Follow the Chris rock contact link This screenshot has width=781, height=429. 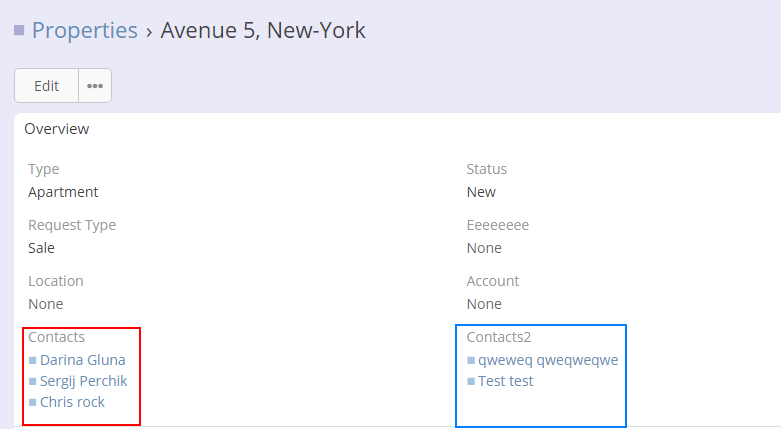[x=72, y=402]
